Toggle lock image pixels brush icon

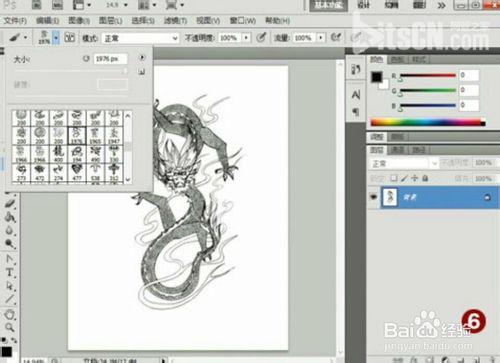[x=404, y=178]
